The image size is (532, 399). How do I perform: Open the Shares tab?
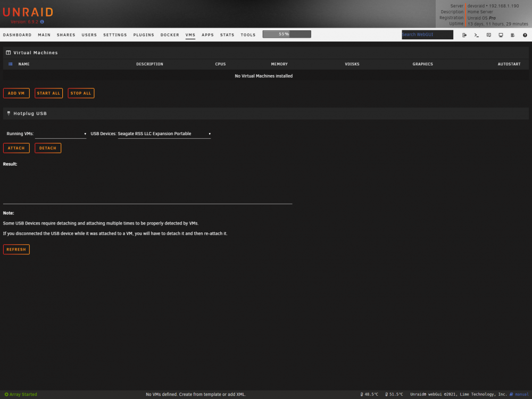point(66,35)
